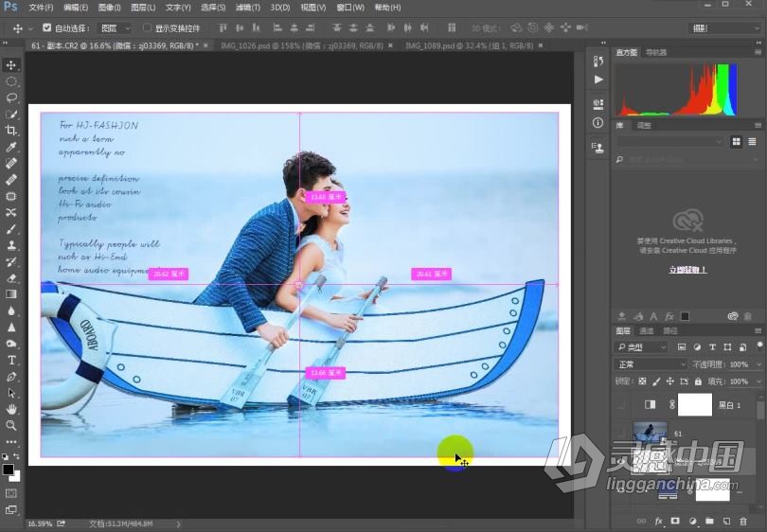The image size is (767, 532).
Task: Select the Spot Healing Brush tool
Action: (10, 163)
